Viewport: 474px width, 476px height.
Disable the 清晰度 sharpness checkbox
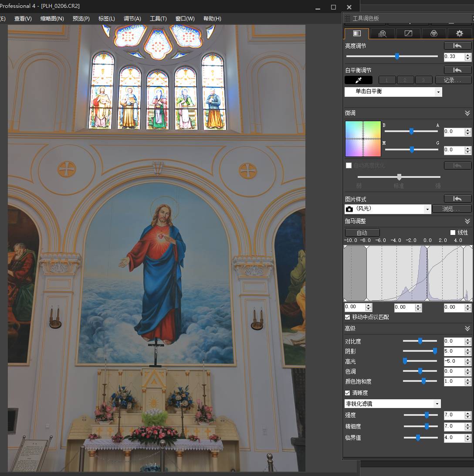click(348, 393)
